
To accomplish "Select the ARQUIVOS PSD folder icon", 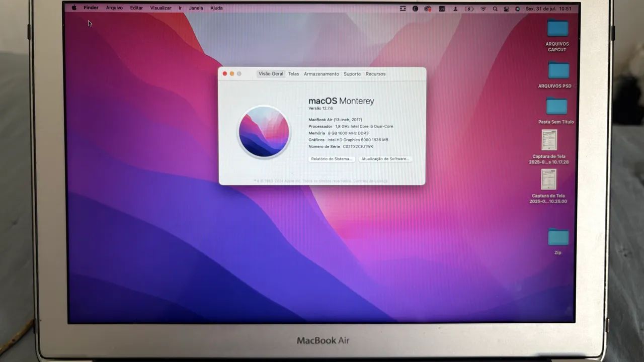I will (x=558, y=70).
